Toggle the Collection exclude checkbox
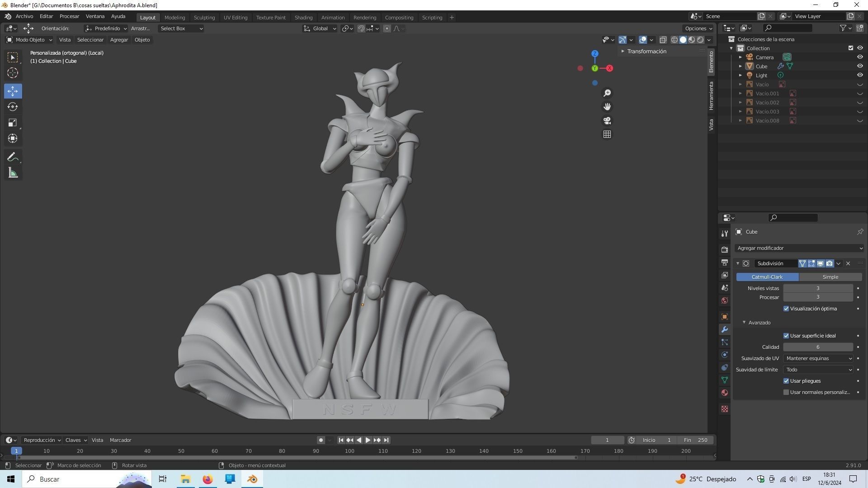 (851, 48)
